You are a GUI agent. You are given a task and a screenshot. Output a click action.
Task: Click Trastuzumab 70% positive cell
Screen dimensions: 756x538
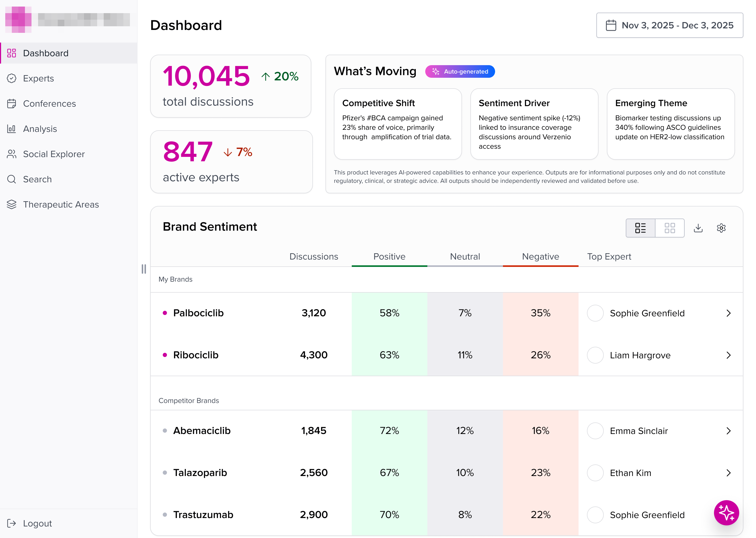tap(389, 514)
